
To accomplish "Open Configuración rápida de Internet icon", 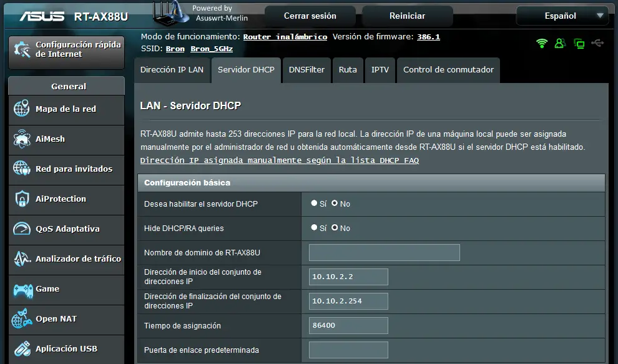I will click(22, 50).
